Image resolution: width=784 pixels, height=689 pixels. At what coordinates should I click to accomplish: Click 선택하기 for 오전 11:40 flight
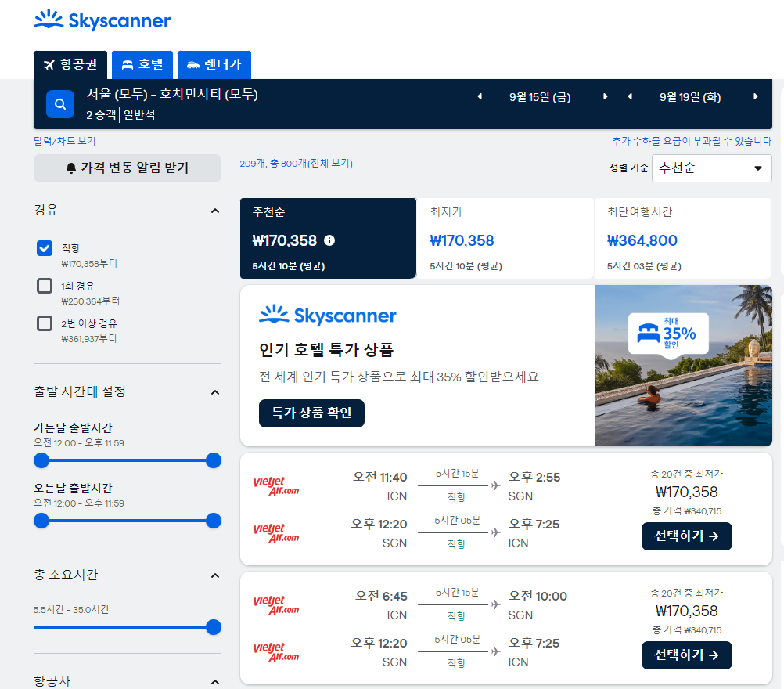click(686, 536)
